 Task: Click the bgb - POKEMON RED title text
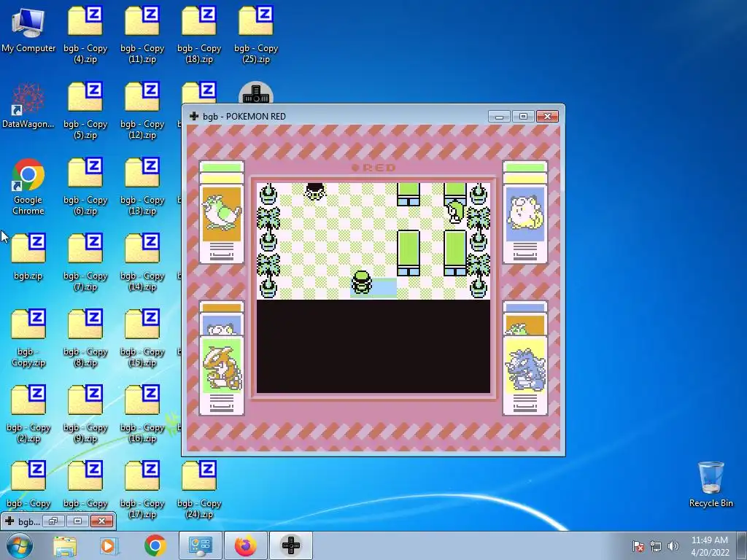[x=244, y=116]
